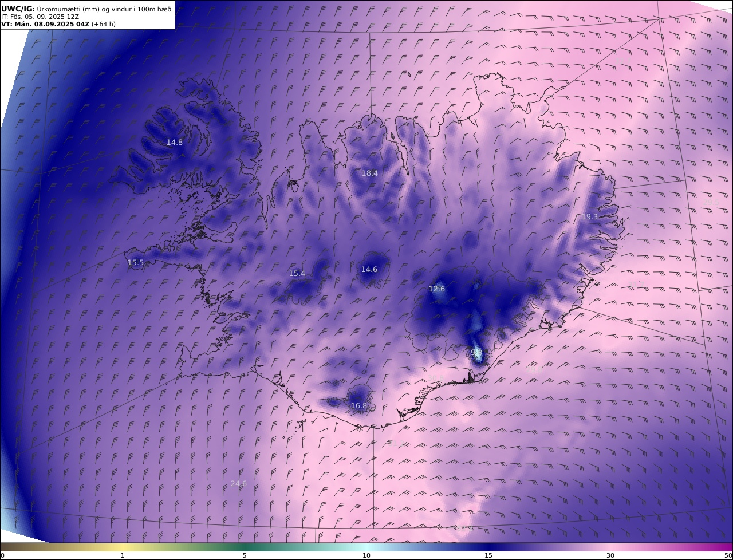
Task: Click the 24.6 value over the southwest ocean
Action: (239, 483)
